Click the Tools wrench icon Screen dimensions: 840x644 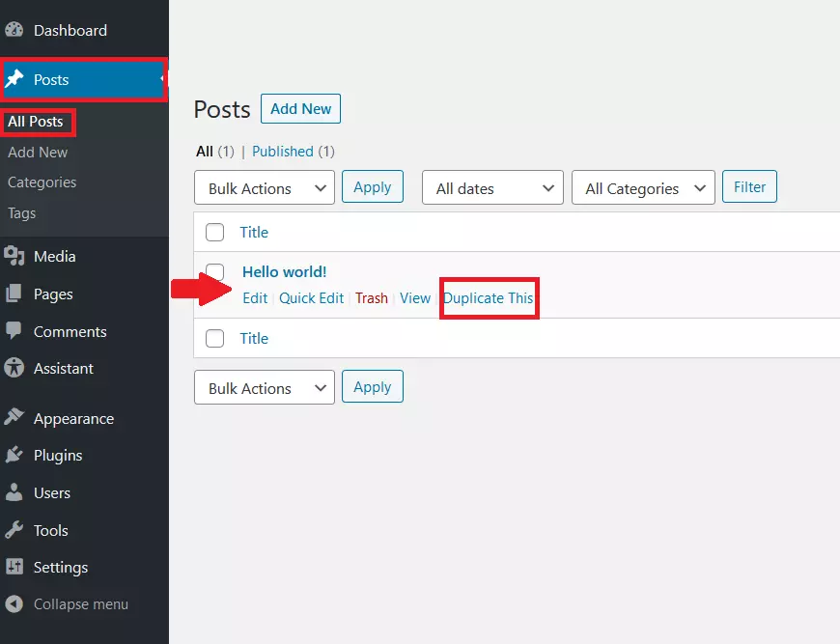pos(14,530)
